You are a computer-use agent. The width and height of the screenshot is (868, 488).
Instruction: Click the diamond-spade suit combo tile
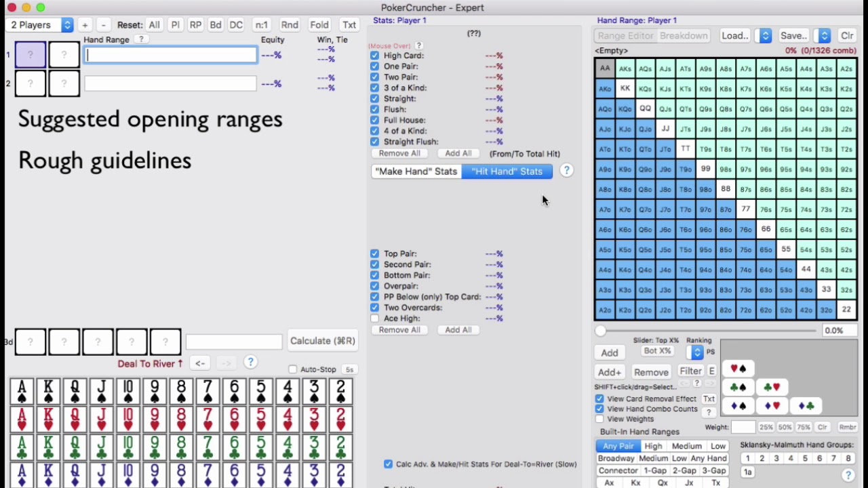point(738,406)
